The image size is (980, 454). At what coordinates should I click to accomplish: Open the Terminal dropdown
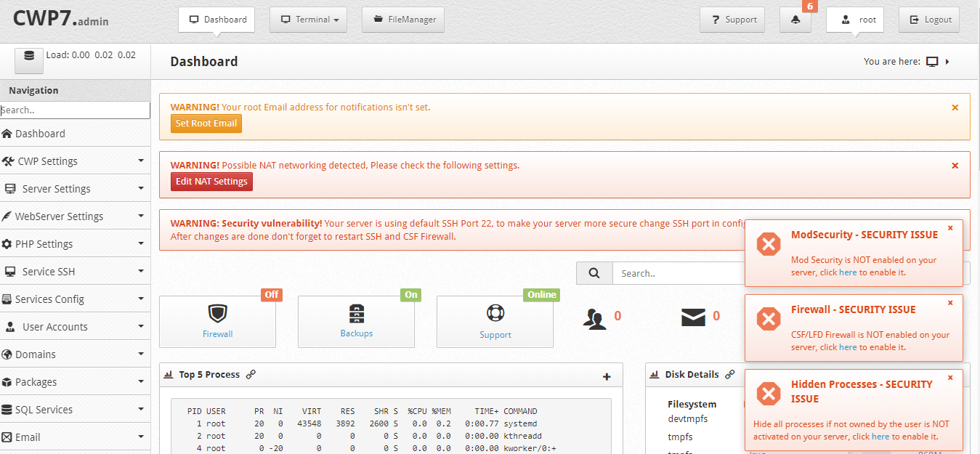(308, 20)
